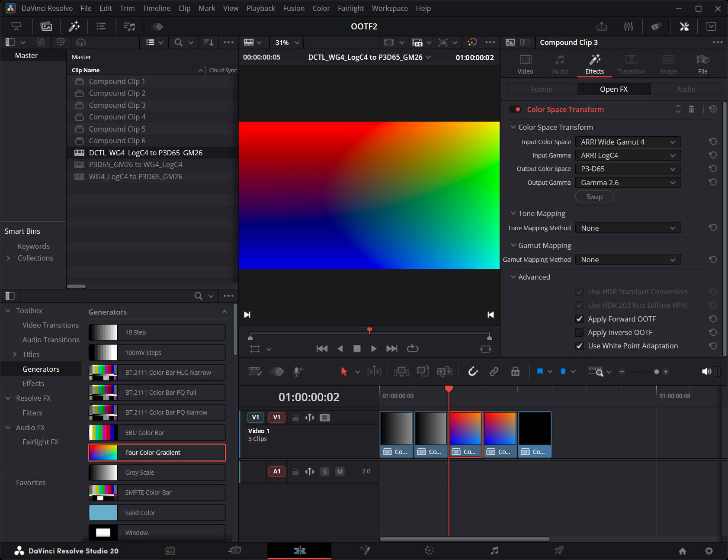Lock the A1 audio track
The width and height of the screenshot is (728, 560).
click(x=295, y=471)
